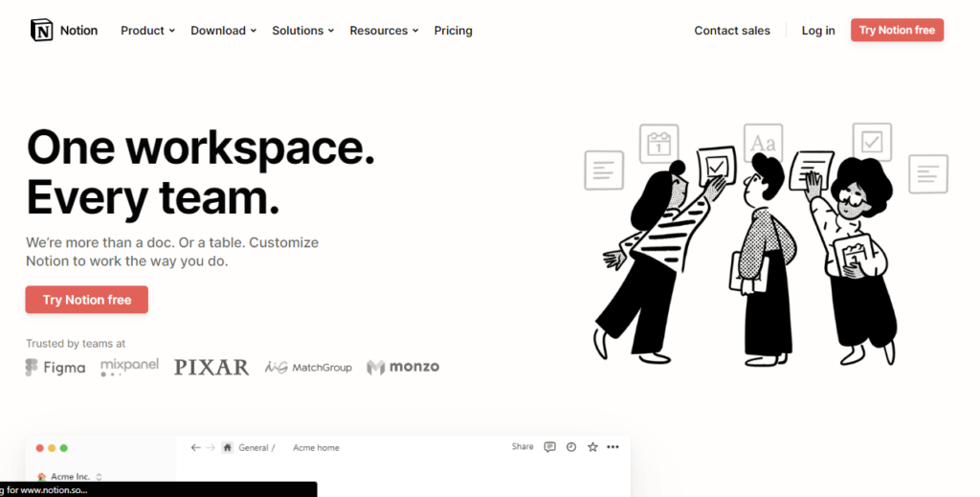The image size is (980, 497).
Task: Expand the Download dropdown menu
Action: (x=223, y=31)
